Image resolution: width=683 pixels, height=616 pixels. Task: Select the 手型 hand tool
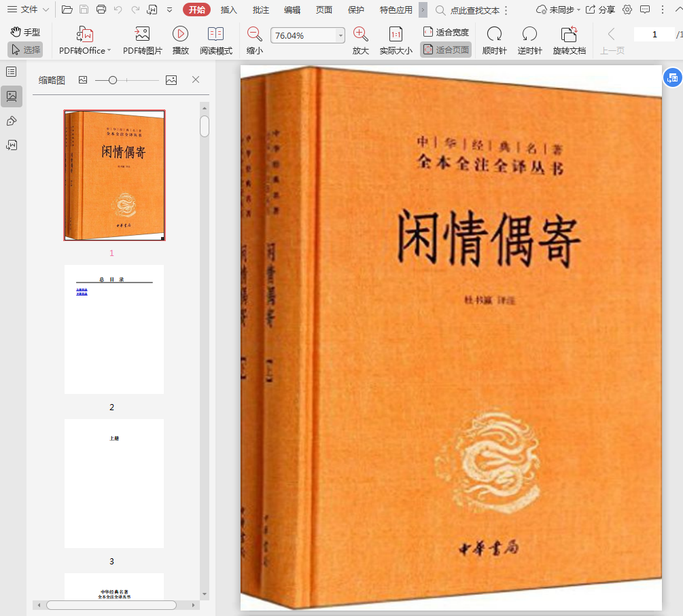point(25,32)
